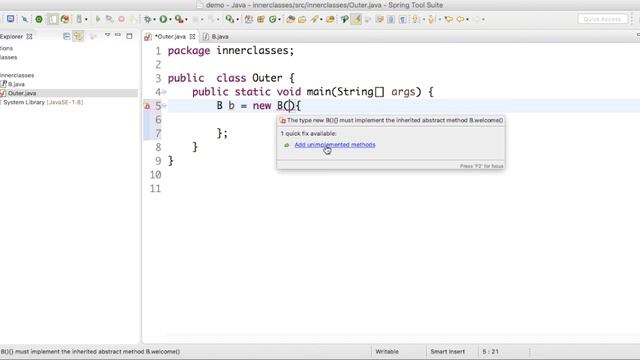Open dropdown next to Run Last Tool
Screen dimensions: 640x360
[186, 20]
